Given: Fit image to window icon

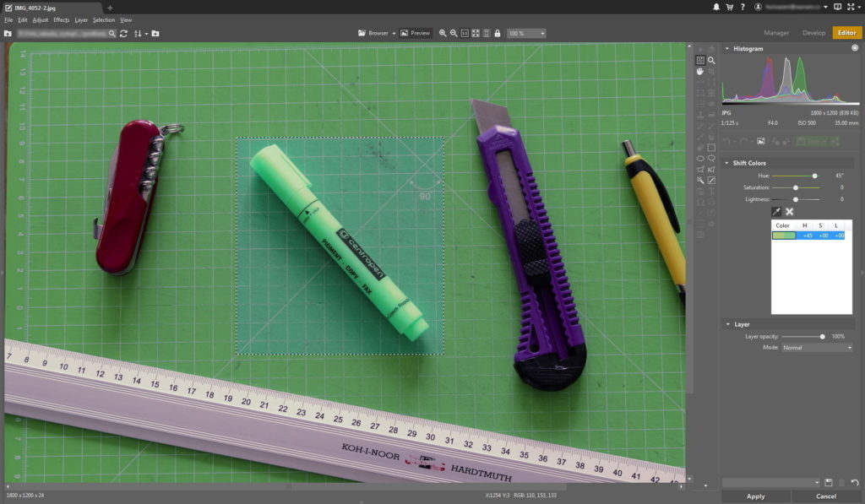Looking at the screenshot, I should click(476, 33).
